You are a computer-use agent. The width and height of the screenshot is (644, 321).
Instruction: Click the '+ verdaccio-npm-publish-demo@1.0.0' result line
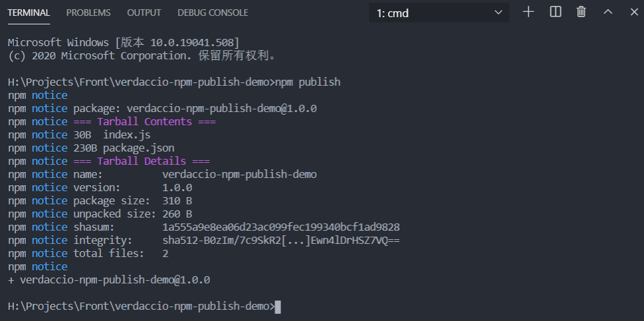click(x=109, y=280)
